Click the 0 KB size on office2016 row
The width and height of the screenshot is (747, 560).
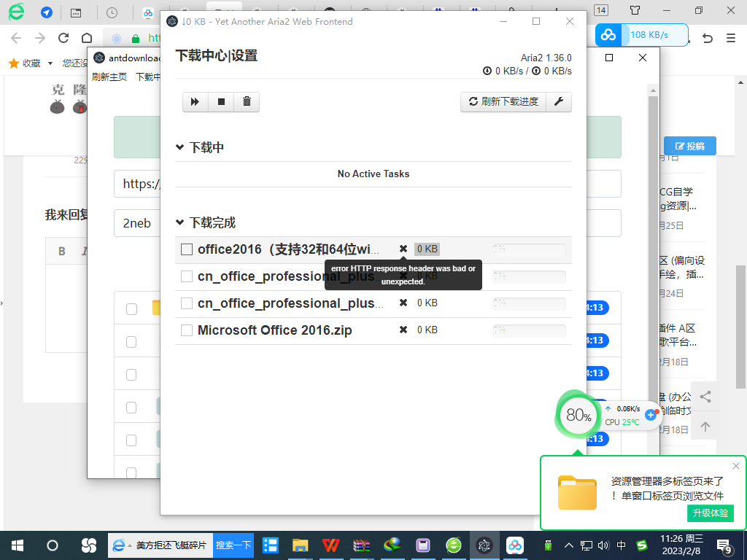coord(427,249)
